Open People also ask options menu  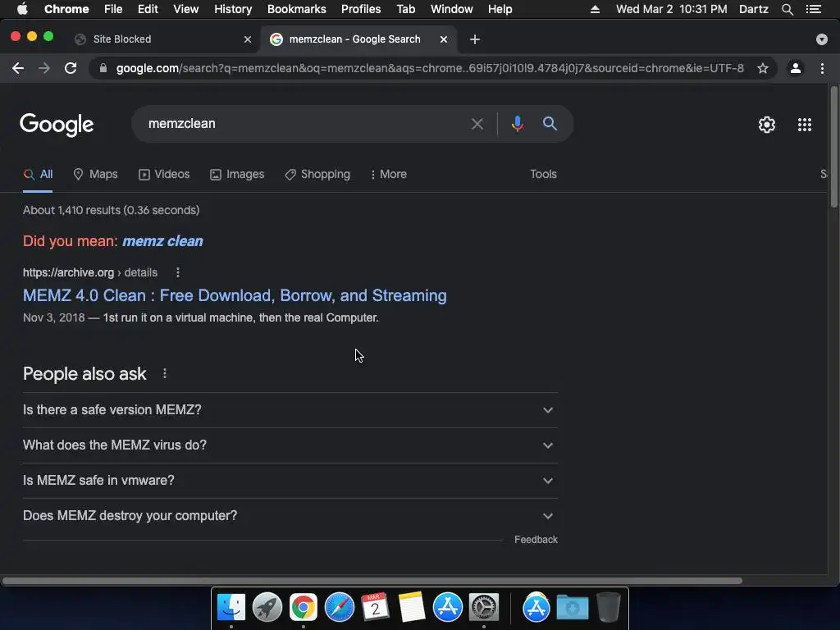[x=165, y=373]
